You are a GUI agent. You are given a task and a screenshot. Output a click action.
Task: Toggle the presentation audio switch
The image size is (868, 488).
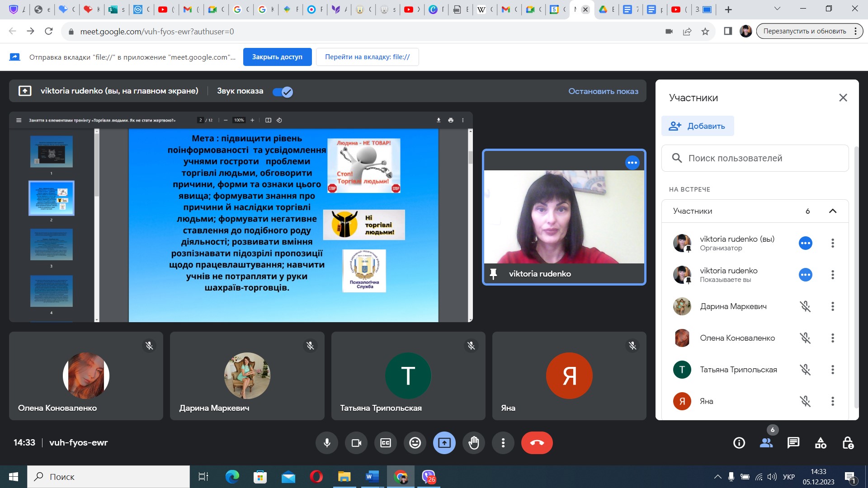[x=283, y=92]
